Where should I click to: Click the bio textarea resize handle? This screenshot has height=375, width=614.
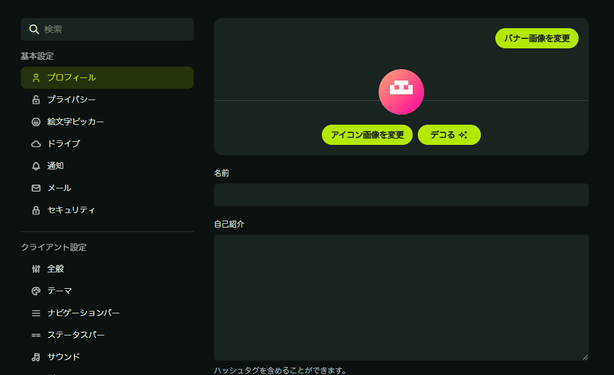point(585,357)
